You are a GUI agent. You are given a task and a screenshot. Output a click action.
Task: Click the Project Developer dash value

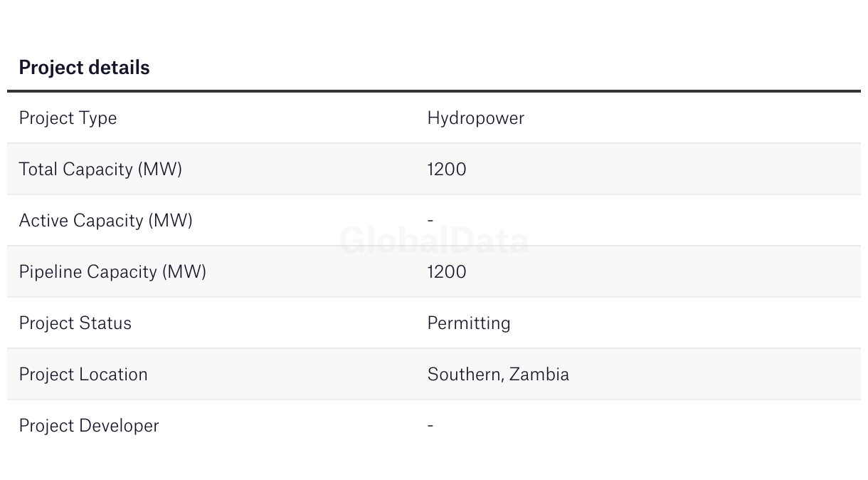[x=430, y=426]
